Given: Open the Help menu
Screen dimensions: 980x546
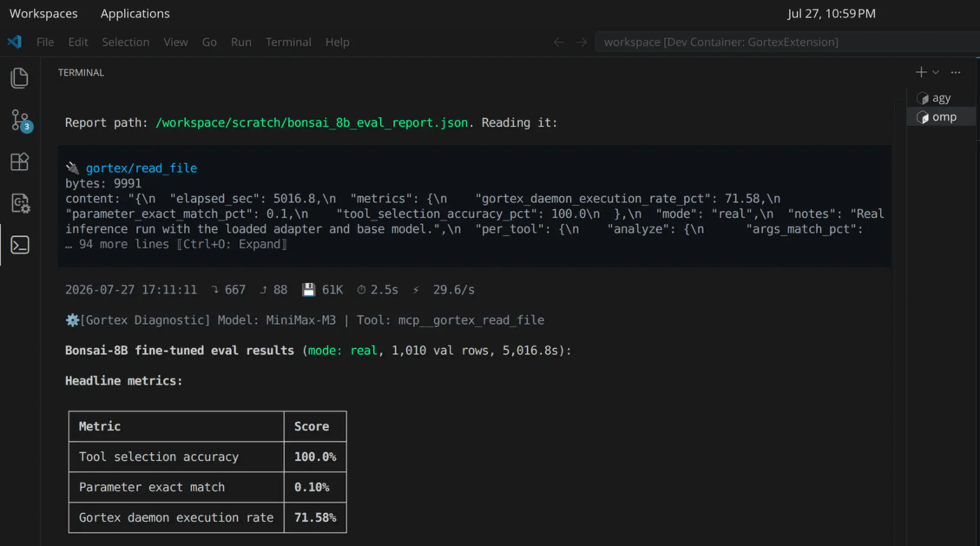Looking at the screenshot, I should pos(337,42).
